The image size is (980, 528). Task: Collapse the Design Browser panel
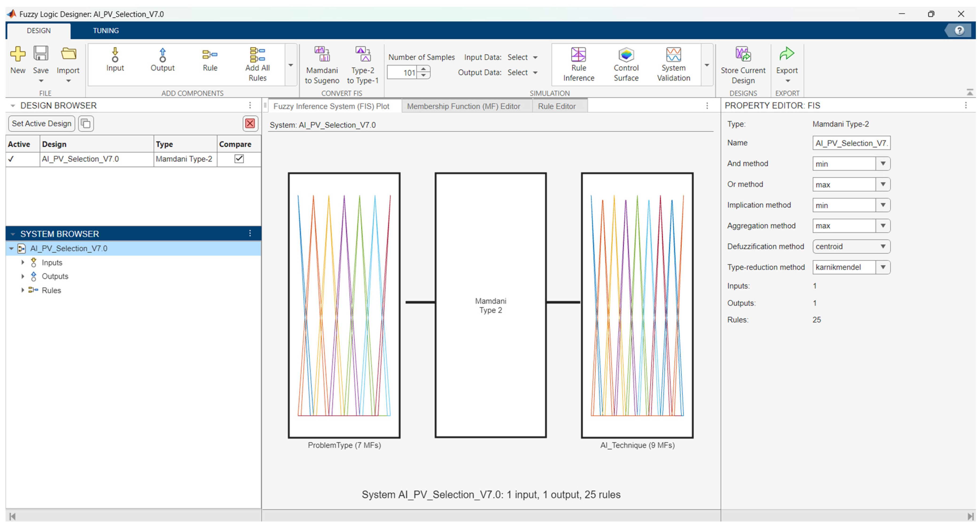tap(13, 106)
